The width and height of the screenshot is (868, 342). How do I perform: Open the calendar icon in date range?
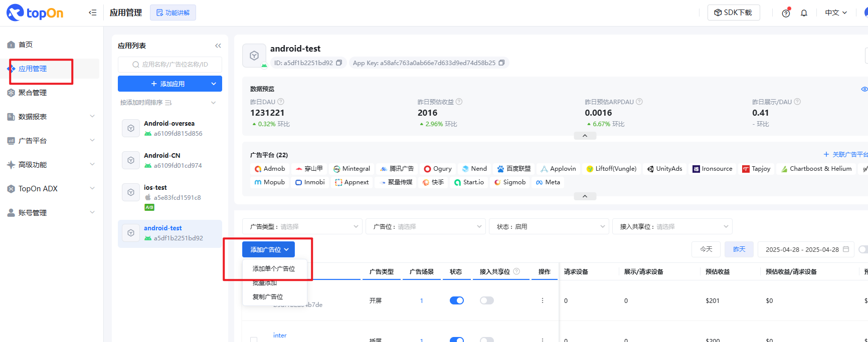[846, 249]
